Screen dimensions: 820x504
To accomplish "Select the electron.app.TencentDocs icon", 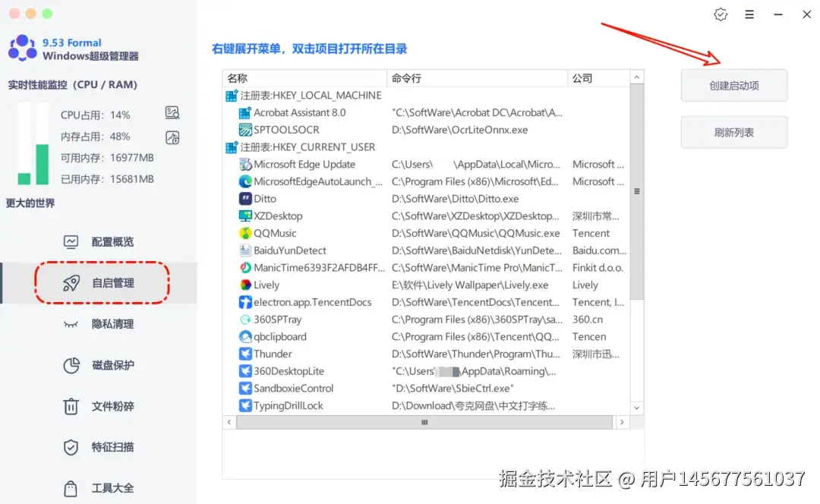I will pos(244,302).
